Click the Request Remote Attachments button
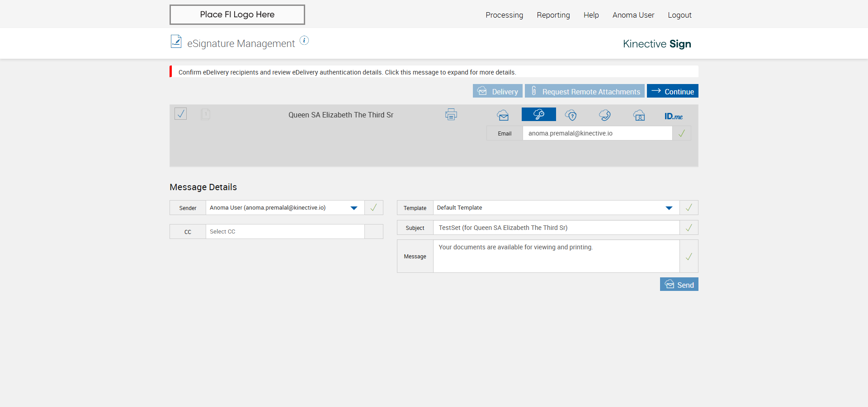The height and width of the screenshot is (407, 868). [x=585, y=91]
